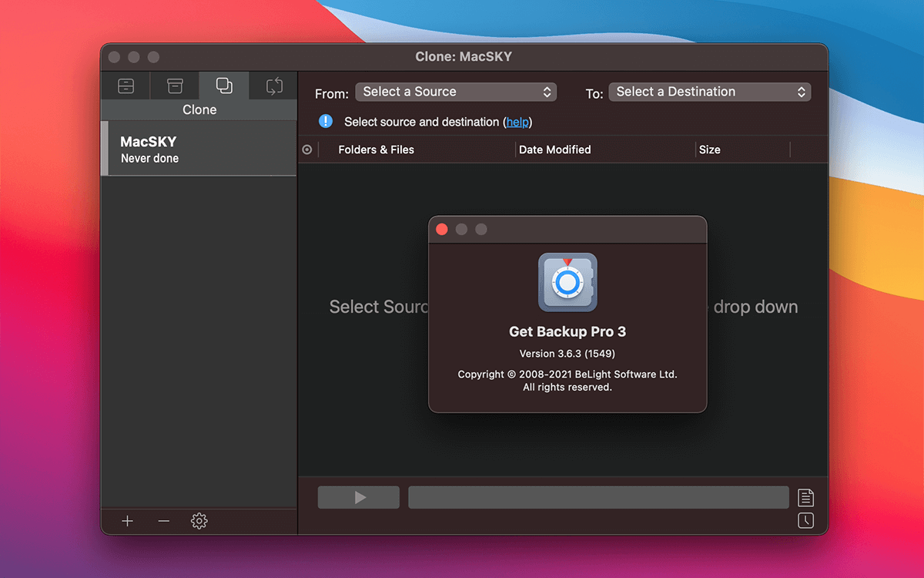Open project settings gear icon

pyautogui.click(x=199, y=521)
